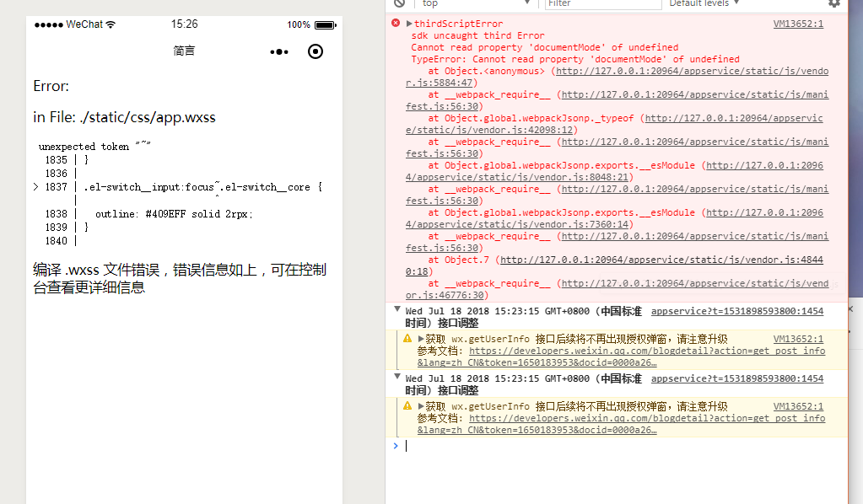Open the DevTools console settings gear

tap(835, 5)
